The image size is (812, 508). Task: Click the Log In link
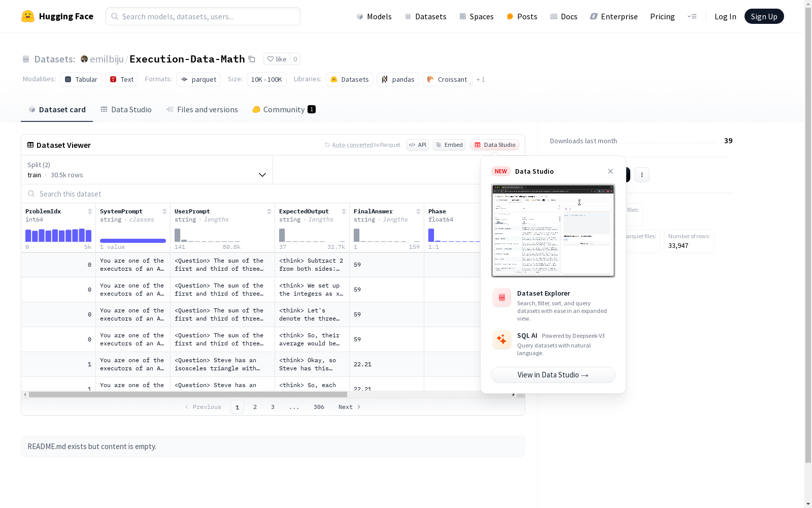pos(725,16)
